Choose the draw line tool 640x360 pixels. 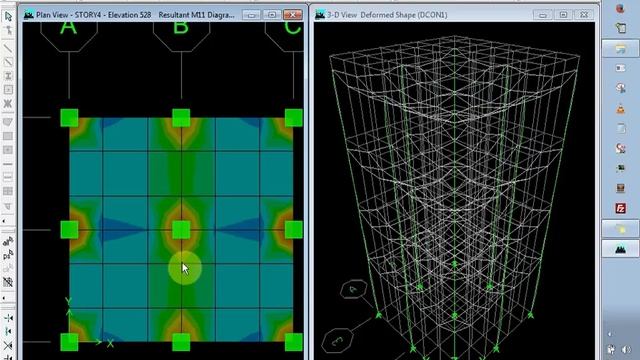click(8, 48)
